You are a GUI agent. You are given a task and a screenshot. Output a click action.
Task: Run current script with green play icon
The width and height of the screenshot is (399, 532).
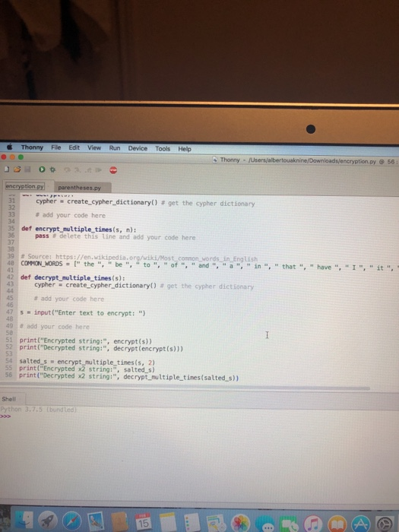pyautogui.click(x=42, y=169)
